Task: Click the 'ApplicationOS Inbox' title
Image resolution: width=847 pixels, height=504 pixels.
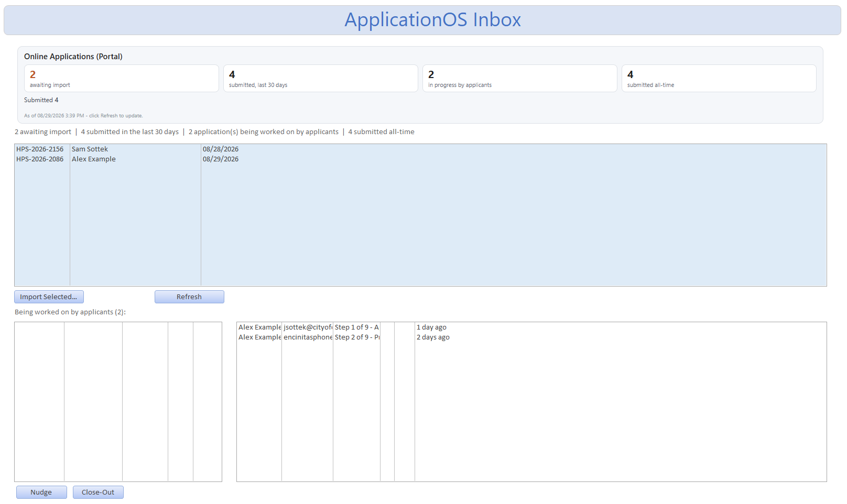Action: [x=432, y=20]
